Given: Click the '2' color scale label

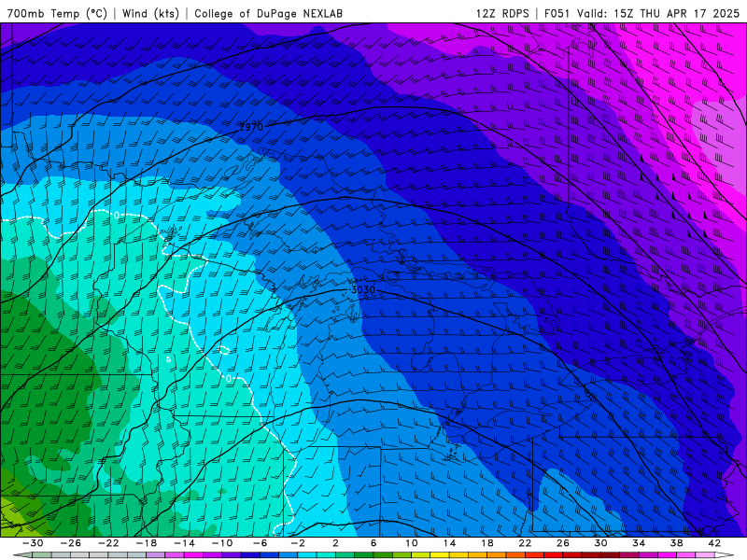Looking at the screenshot, I should tap(335, 543).
